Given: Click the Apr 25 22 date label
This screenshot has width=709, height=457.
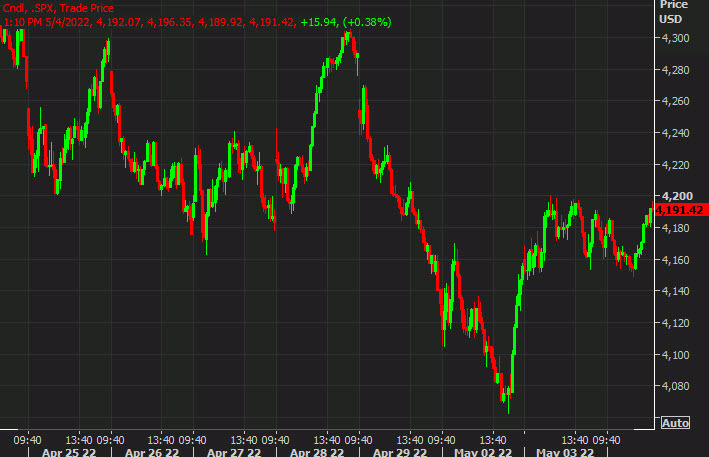Looking at the screenshot, I should 69,452.
